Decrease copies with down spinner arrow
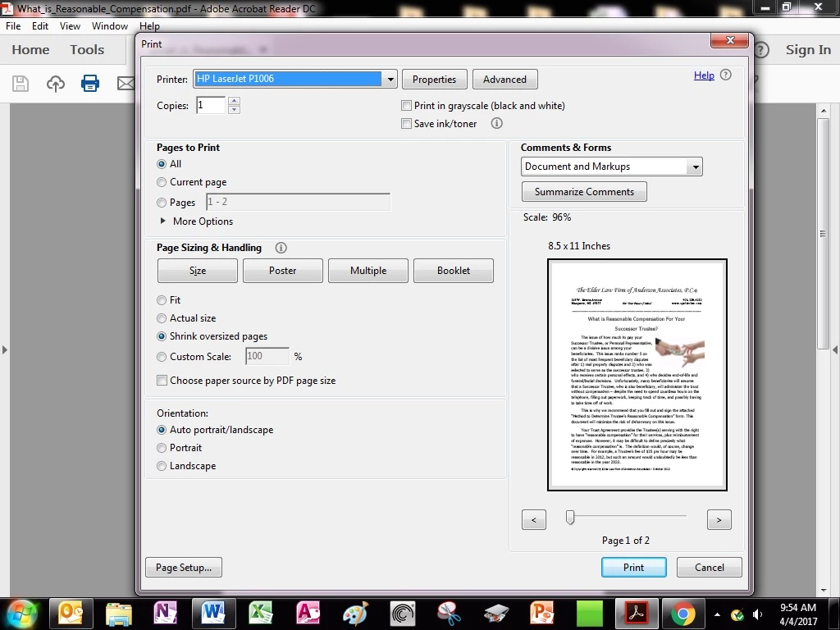The image size is (840, 630). pyautogui.click(x=234, y=110)
